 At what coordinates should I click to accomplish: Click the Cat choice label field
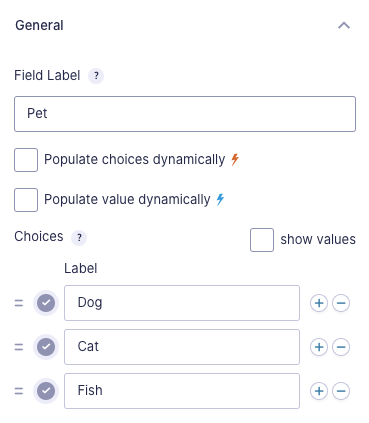click(x=182, y=347)
